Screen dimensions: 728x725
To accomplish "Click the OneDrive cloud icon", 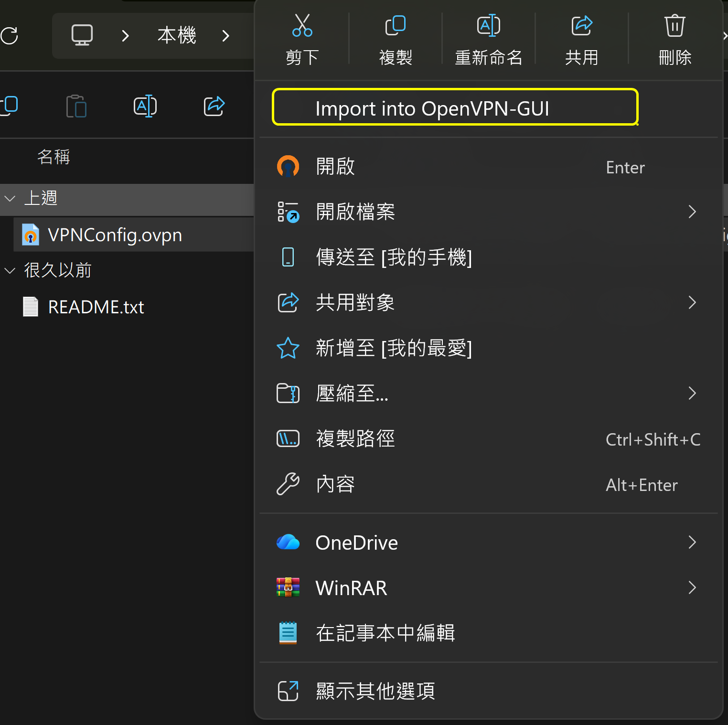I will tap(288, 542).
